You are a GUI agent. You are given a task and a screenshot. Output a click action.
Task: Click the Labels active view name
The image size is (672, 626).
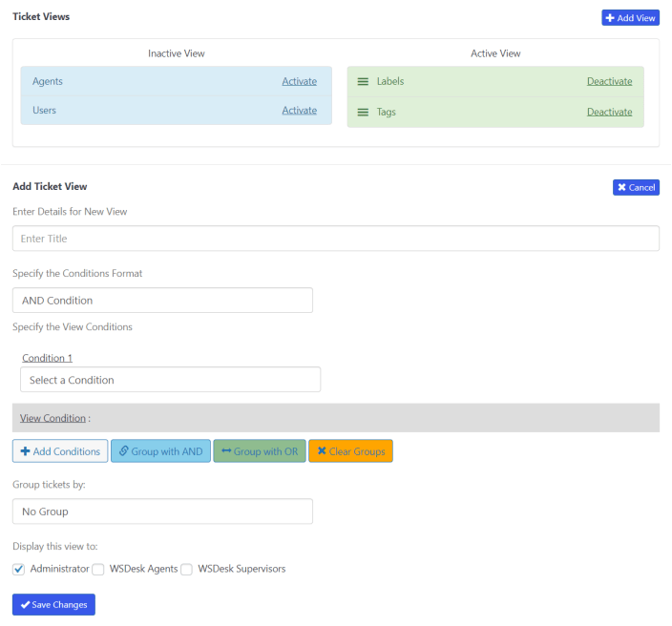point(390,81)
